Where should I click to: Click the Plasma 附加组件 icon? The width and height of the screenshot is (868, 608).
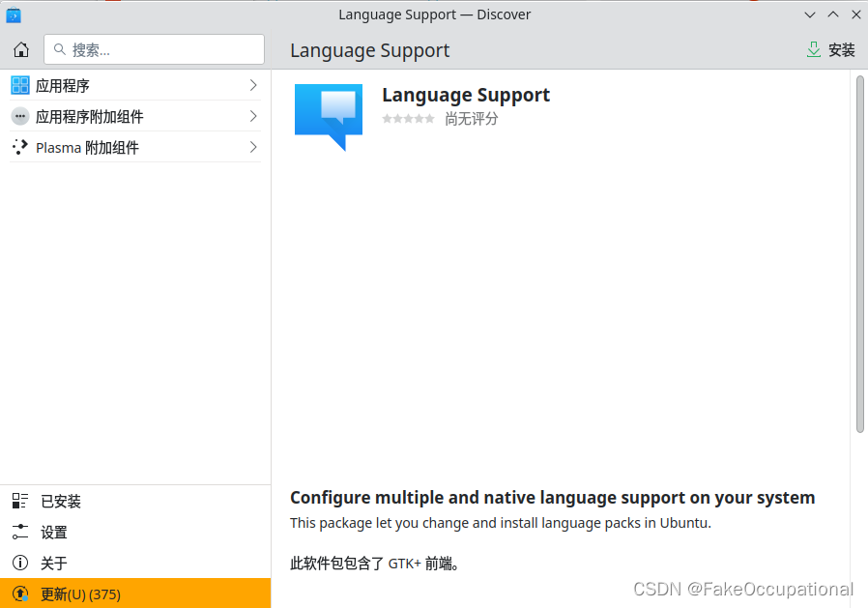(x=20, y=147)
